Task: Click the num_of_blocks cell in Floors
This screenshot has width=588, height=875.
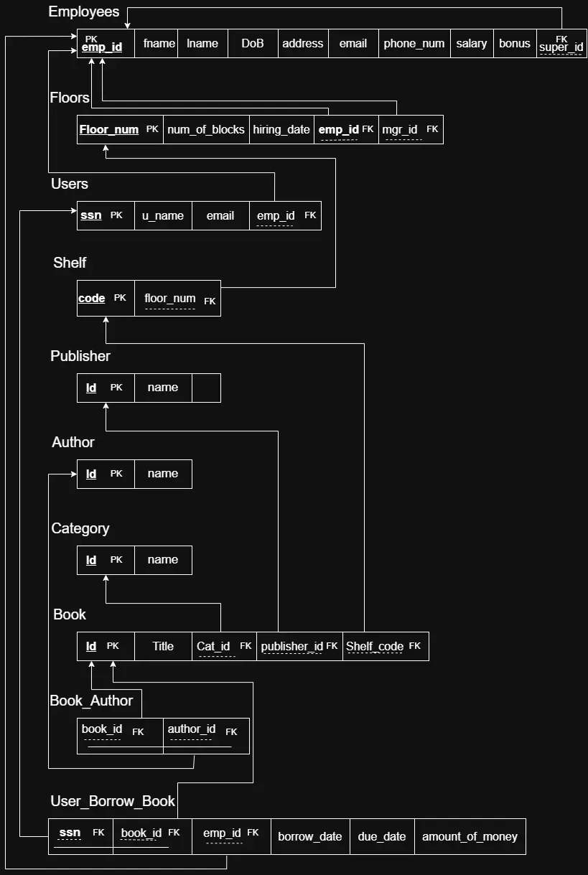Action: click(x=206, y=130)
